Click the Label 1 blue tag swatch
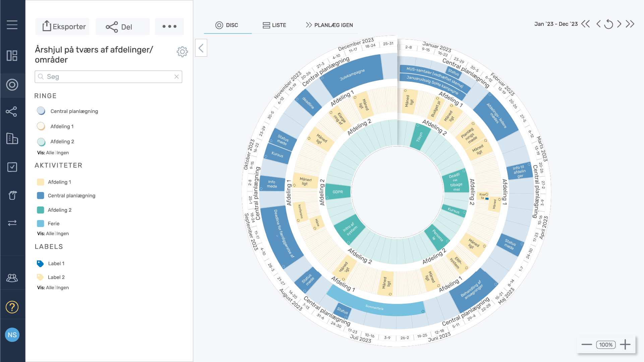Viewport: 644px width, 362px height. 40,263
